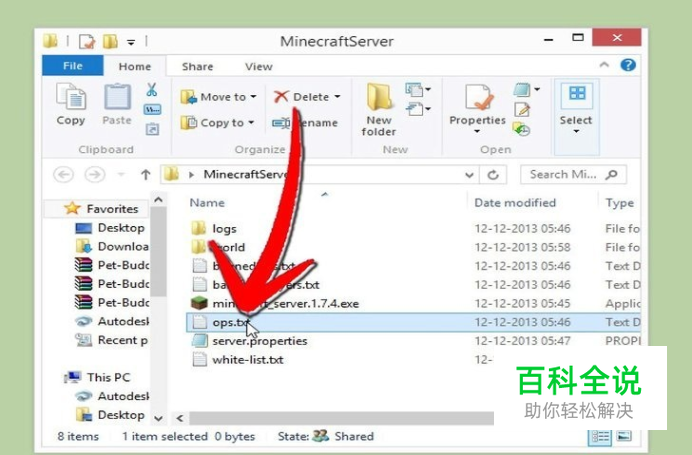
Task: Select the server.properties file name
Action: pos(260,341)
